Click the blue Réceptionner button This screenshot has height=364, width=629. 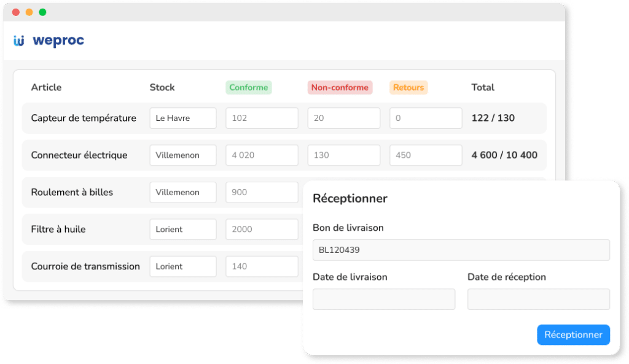[573, 335]
